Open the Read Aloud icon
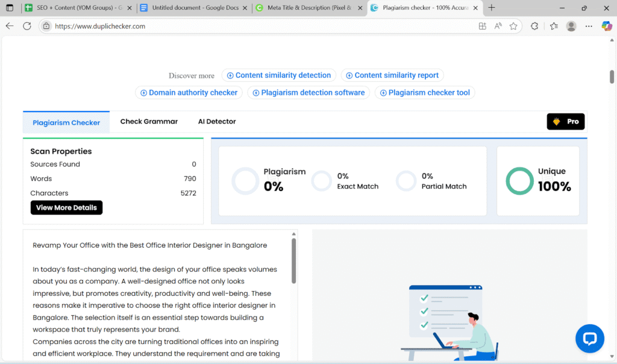The width and height of the screenshot is (617, 364). point(498,26)
